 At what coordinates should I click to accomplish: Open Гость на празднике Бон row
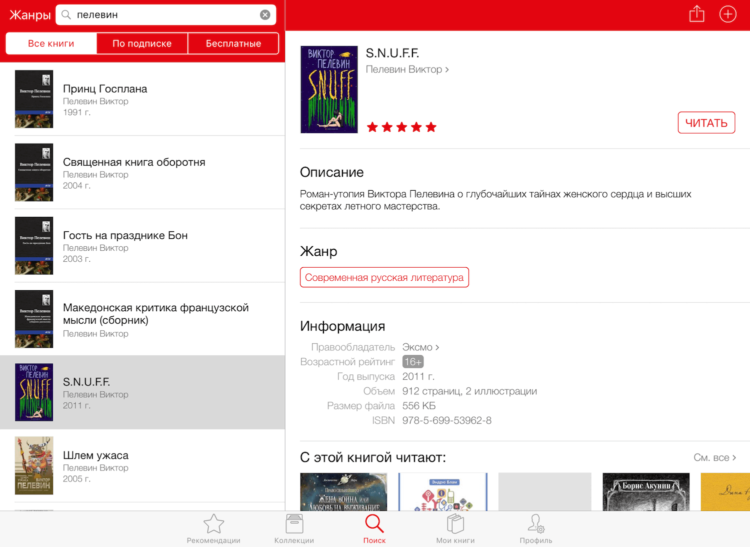tap(143, 246)
